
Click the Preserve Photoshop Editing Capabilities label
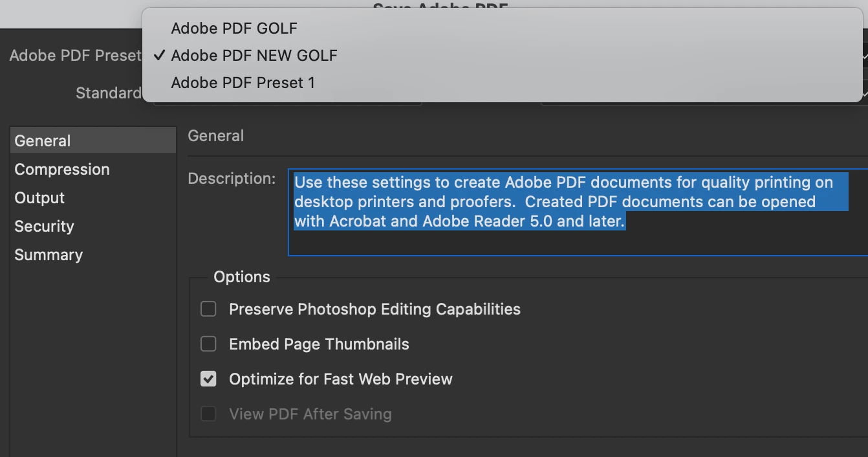click(374, 309)
